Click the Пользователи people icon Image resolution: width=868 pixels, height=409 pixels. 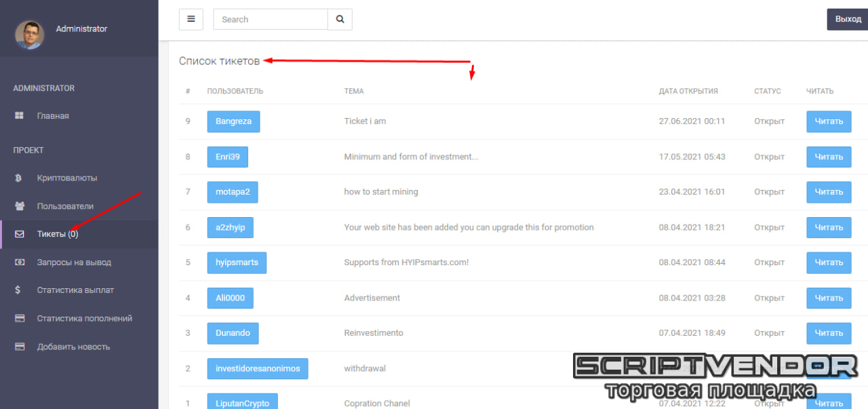pos(20,206)
